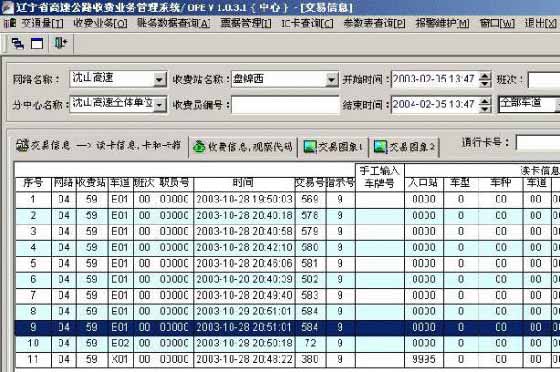Click the 序号 column header
The height and width of the screenshot is (372, 560).
(x=33, y=183)
